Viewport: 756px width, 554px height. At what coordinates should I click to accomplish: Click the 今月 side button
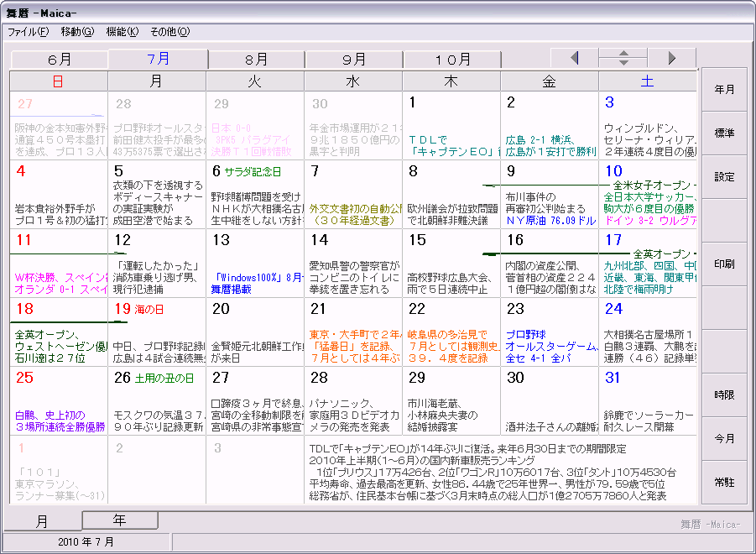pyautogui.click(x=724, y=439)
